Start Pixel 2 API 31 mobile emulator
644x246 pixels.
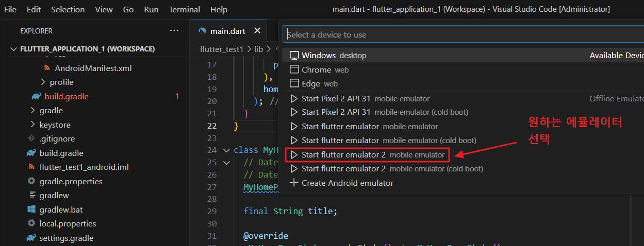463,98
